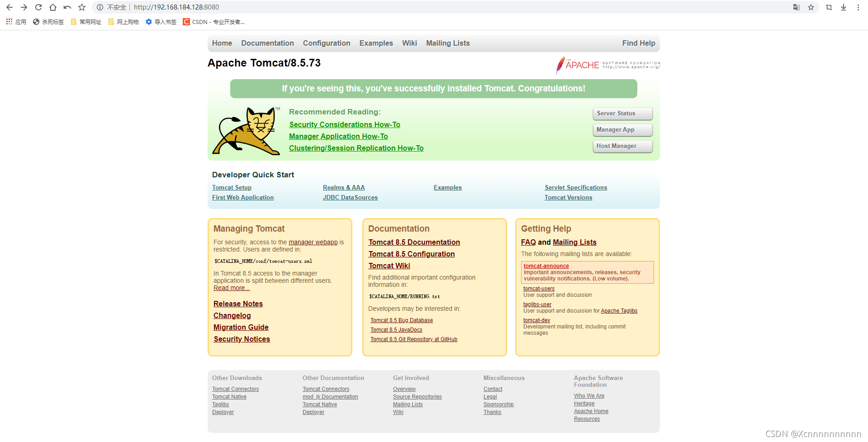Open Mailing Lists in the nav bar
Screen dimensions: 868x442
(448, 43)
